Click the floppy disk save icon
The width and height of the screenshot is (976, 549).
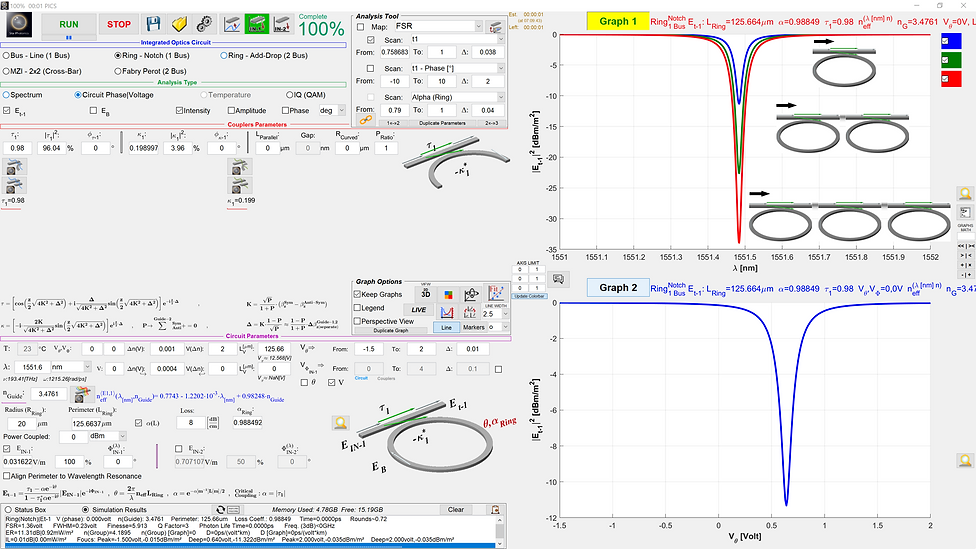pyautogui.click(x=153, y=24)
